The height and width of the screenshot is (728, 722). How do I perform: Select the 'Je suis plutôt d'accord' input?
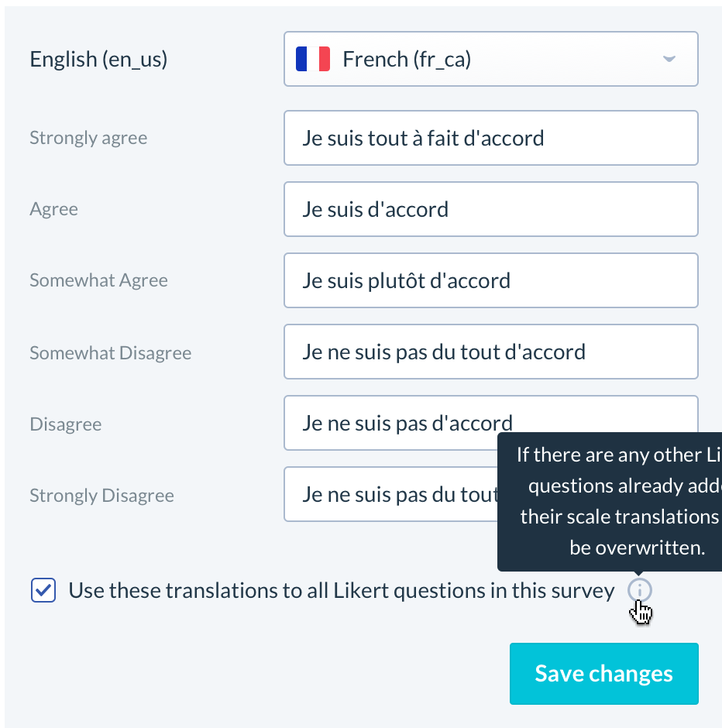click(x=491, y=280)
